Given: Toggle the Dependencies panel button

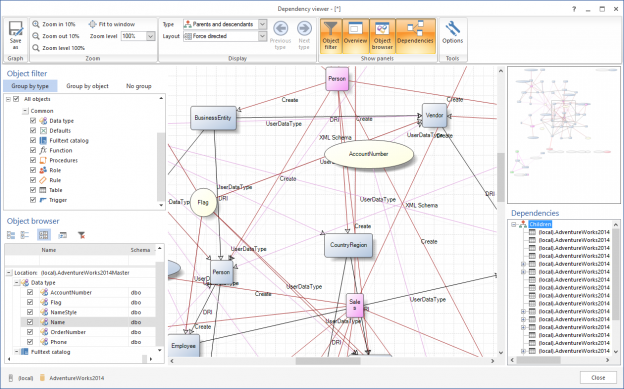Looking at the screenshot, I should [x=415, y=36].
